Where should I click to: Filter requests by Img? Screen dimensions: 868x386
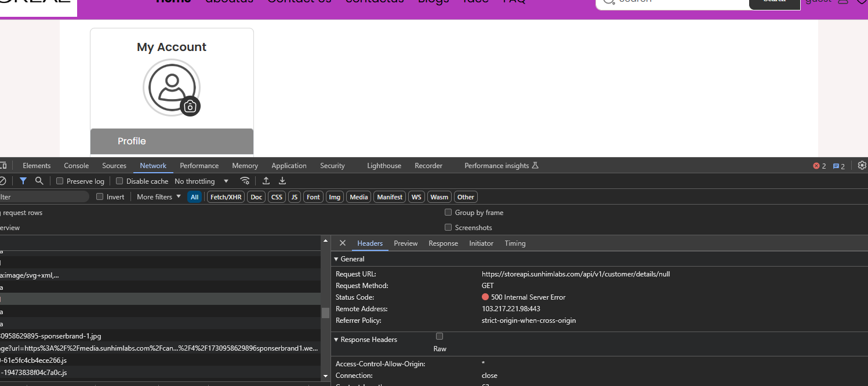point(335,197)
